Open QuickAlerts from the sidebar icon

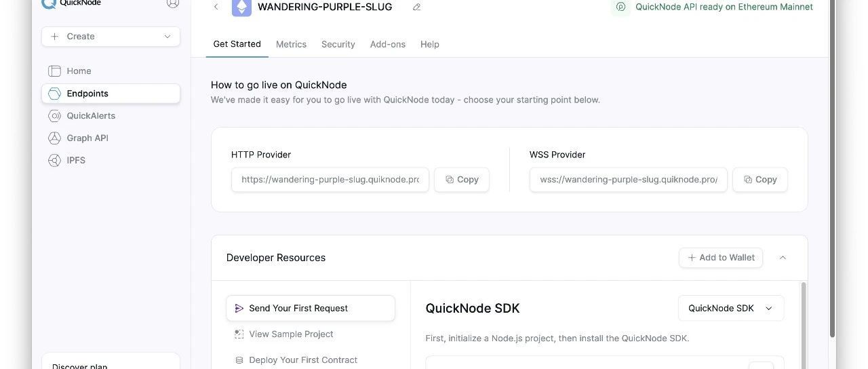pos(54,116)
